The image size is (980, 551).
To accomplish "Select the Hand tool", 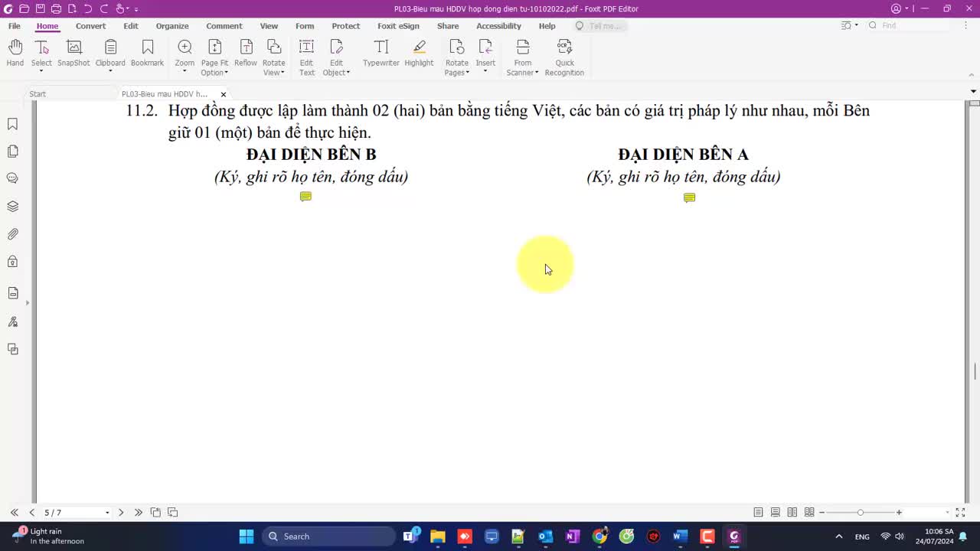I will click(x=15, y=53).
